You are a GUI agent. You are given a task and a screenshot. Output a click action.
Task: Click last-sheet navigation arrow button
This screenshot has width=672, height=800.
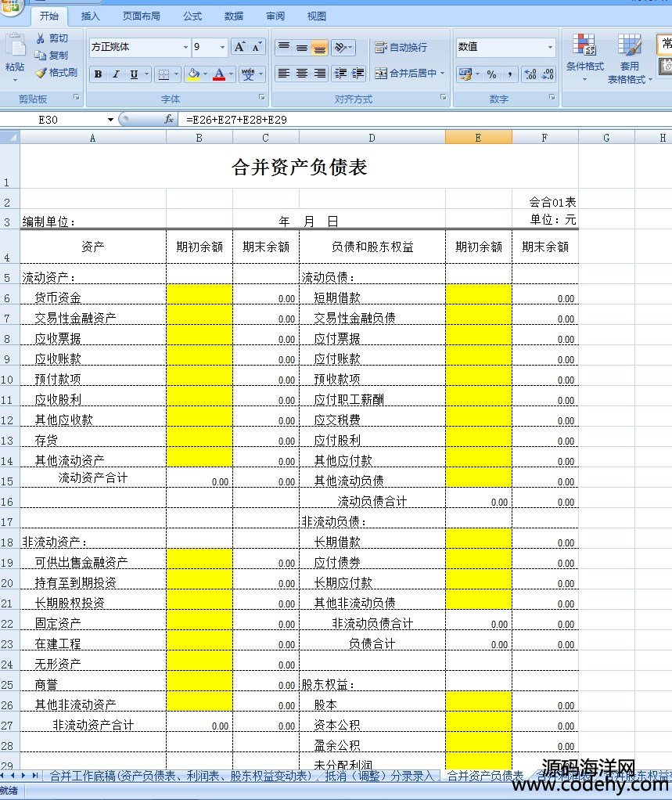point(35,776)
